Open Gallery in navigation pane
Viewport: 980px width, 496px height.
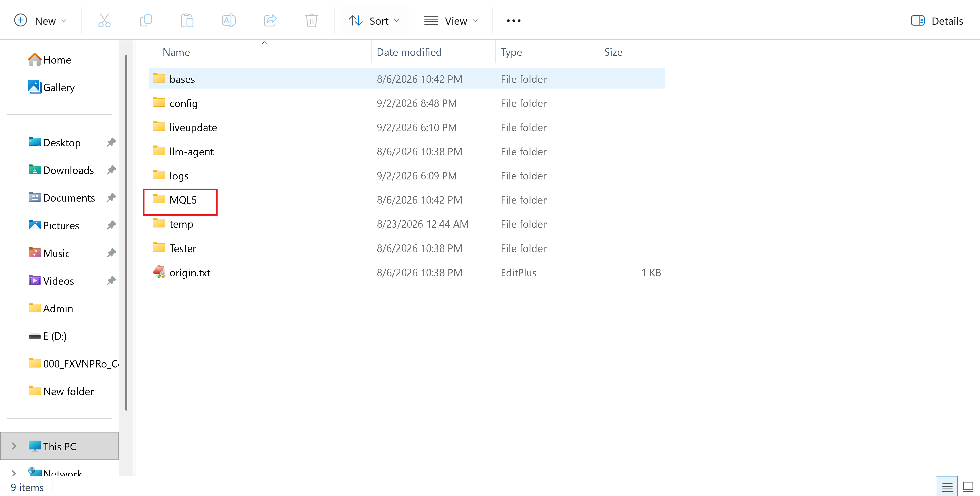(52, 87)
